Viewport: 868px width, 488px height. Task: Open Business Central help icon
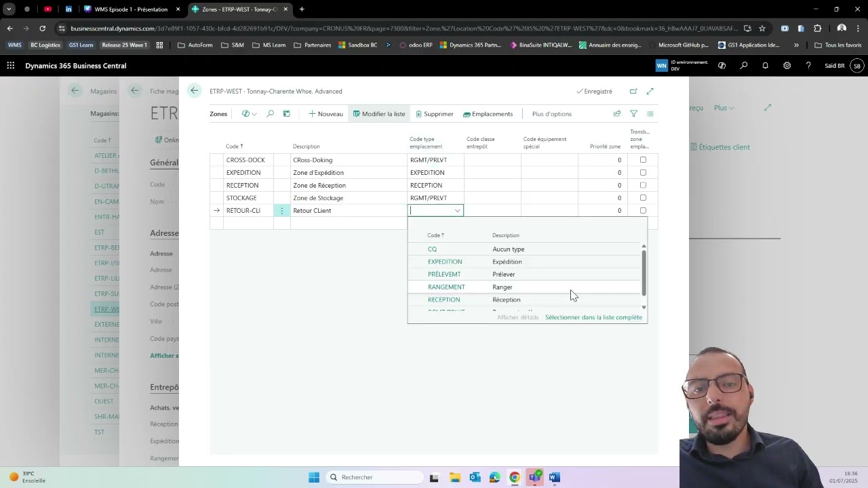click(808, 66)
